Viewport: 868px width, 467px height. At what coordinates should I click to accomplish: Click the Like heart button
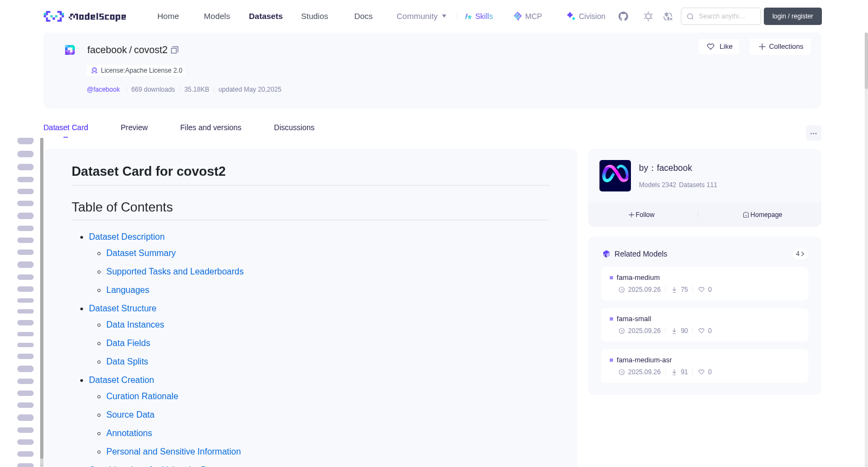pos(719,47)
